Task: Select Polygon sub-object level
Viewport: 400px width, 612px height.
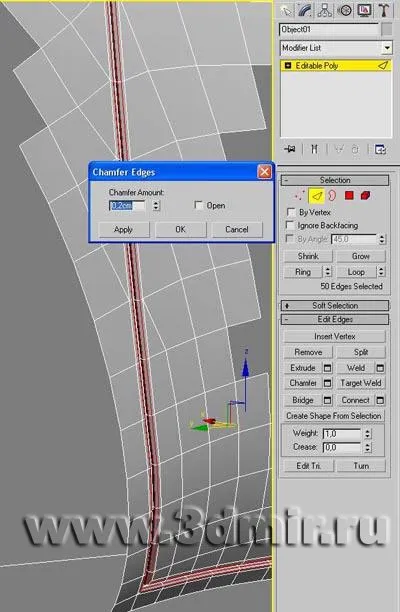Action: [x=349, y=196]
